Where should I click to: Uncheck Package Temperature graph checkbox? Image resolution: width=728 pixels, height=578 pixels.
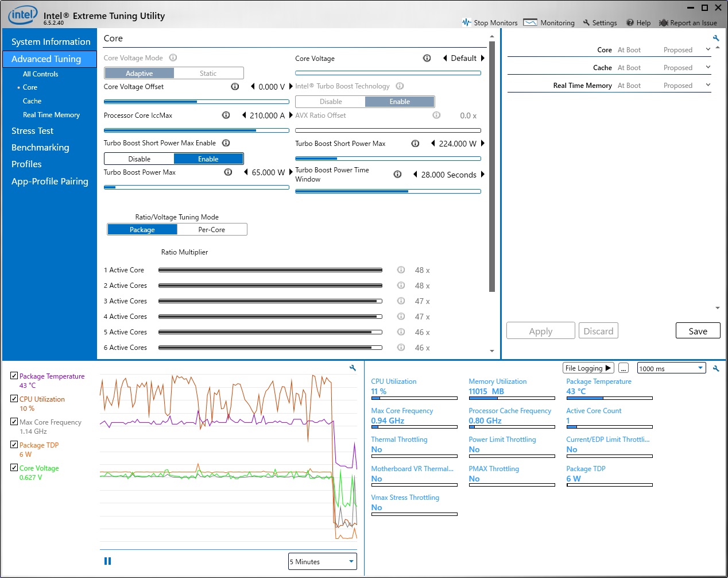pos(14,375)
